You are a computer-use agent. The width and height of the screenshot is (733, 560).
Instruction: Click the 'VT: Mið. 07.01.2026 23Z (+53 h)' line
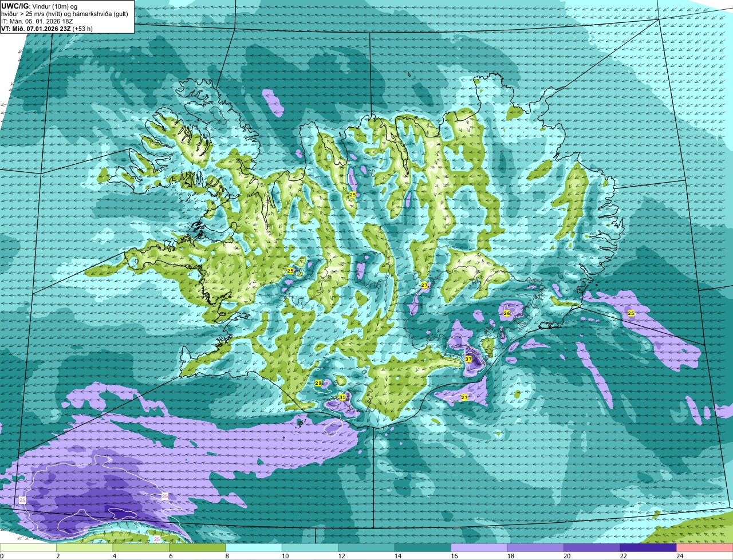tap(47, 29)
